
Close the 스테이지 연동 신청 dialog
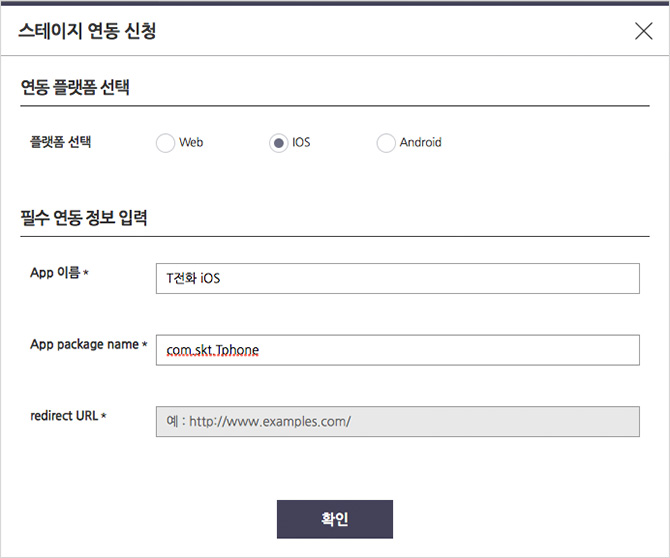coord(643,31)
